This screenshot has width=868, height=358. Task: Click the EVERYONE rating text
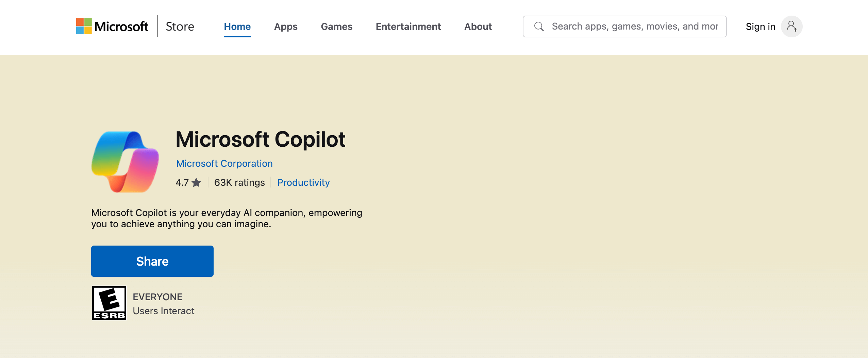pyautogui.click(x=157, y=297)
